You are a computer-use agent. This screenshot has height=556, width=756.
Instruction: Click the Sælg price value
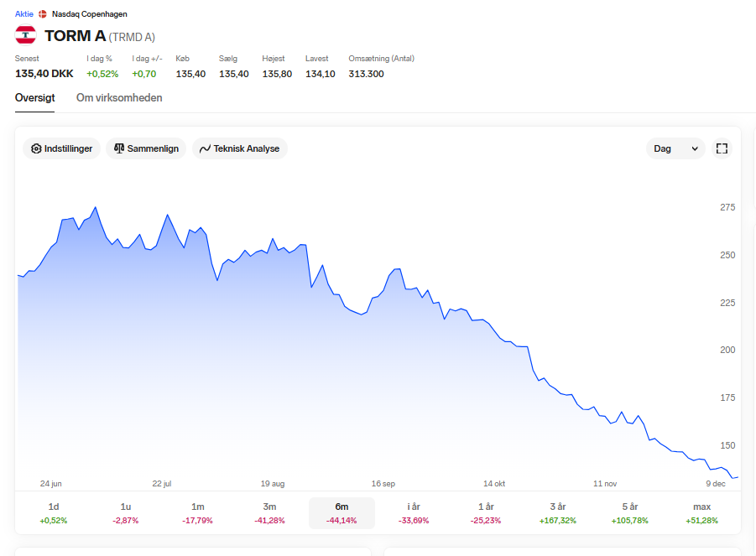234,74
